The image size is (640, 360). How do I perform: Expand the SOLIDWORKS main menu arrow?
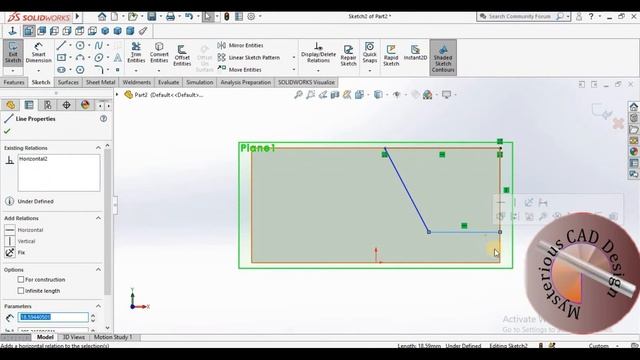[77, 17]
